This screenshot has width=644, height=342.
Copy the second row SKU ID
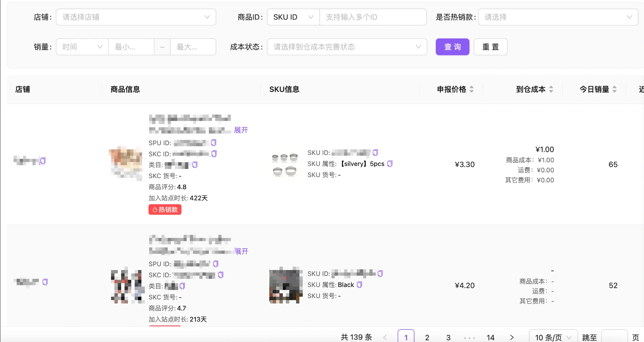[380, 273]
